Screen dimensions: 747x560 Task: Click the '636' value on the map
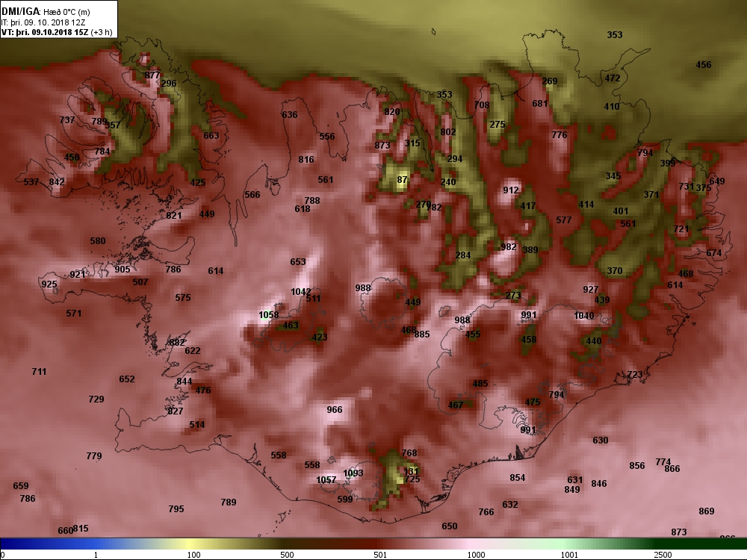click(x=290, y=115)
